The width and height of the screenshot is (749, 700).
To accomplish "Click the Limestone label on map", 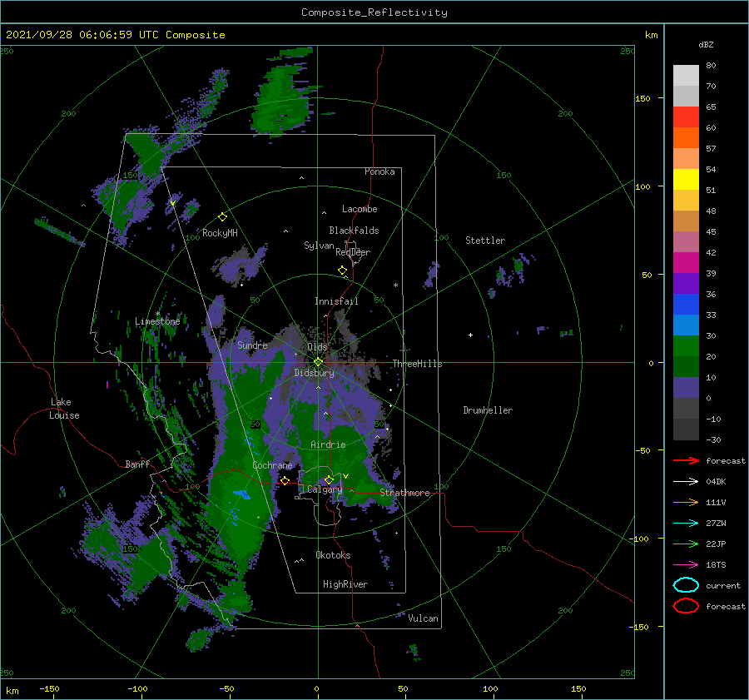I will coord(157,321).
